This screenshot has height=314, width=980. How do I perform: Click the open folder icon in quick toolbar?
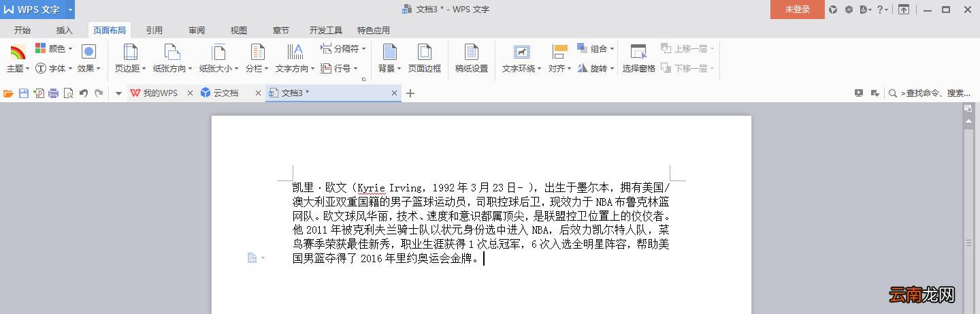[x=8, y=93]
